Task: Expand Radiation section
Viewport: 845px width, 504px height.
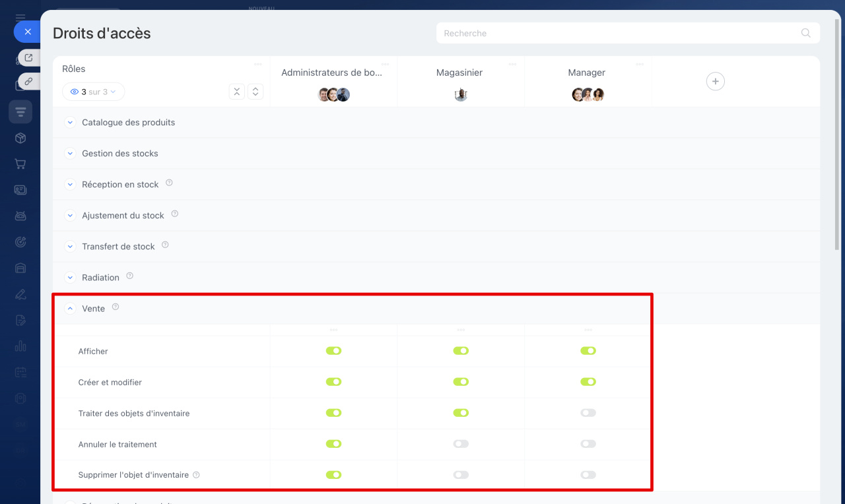Action: 70,277
